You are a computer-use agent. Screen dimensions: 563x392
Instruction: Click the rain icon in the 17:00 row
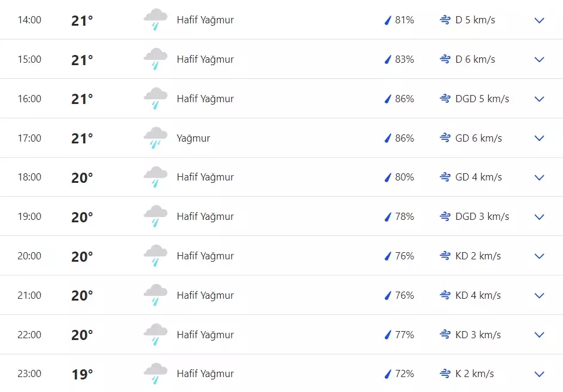tap(156, 138)
